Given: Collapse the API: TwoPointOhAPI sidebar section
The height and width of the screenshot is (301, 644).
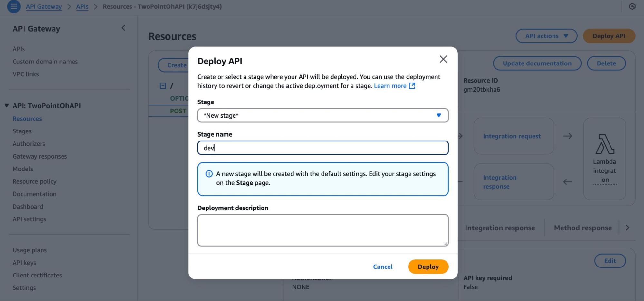Looking at the screenshot, I should [7, 105].
